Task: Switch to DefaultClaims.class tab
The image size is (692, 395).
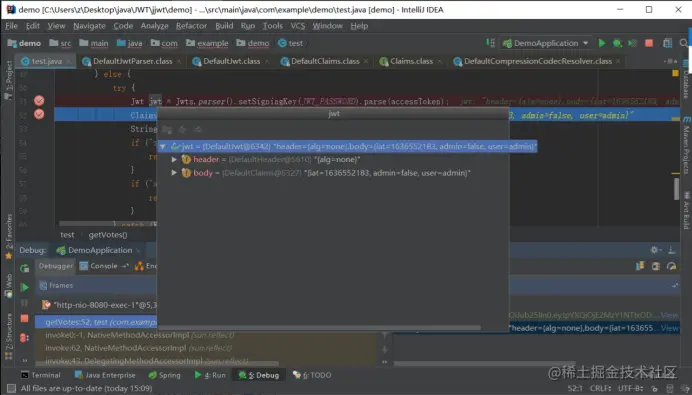Action: (x=325, y=61)
